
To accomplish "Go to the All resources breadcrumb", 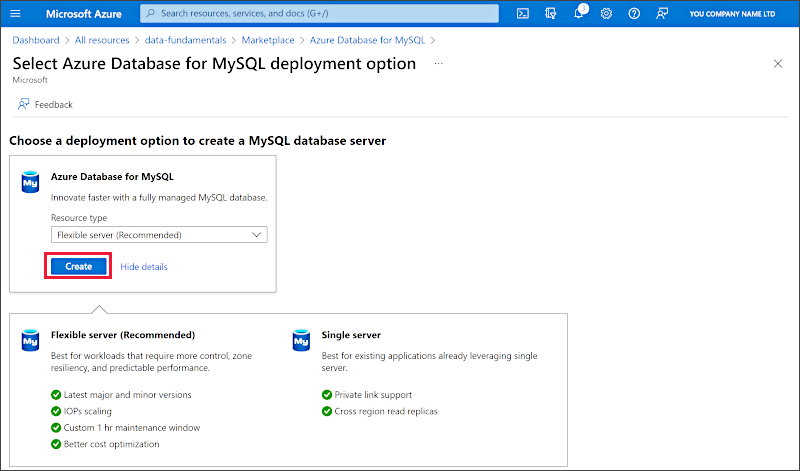I will (x=102, y=40).
